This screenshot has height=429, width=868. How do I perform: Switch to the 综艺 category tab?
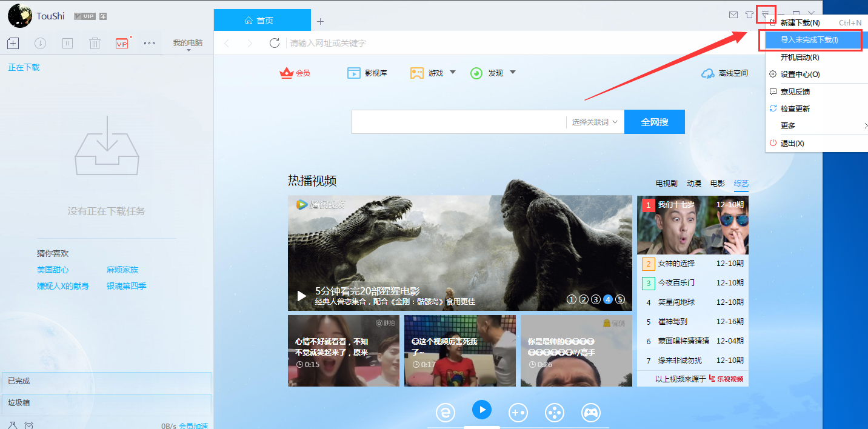click(x=741, y=183)
